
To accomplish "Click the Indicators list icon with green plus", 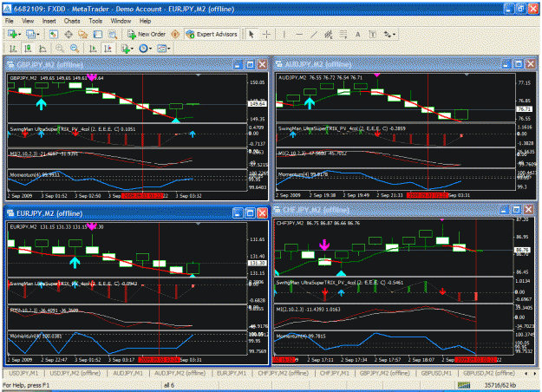I will [x=125, y=49].
